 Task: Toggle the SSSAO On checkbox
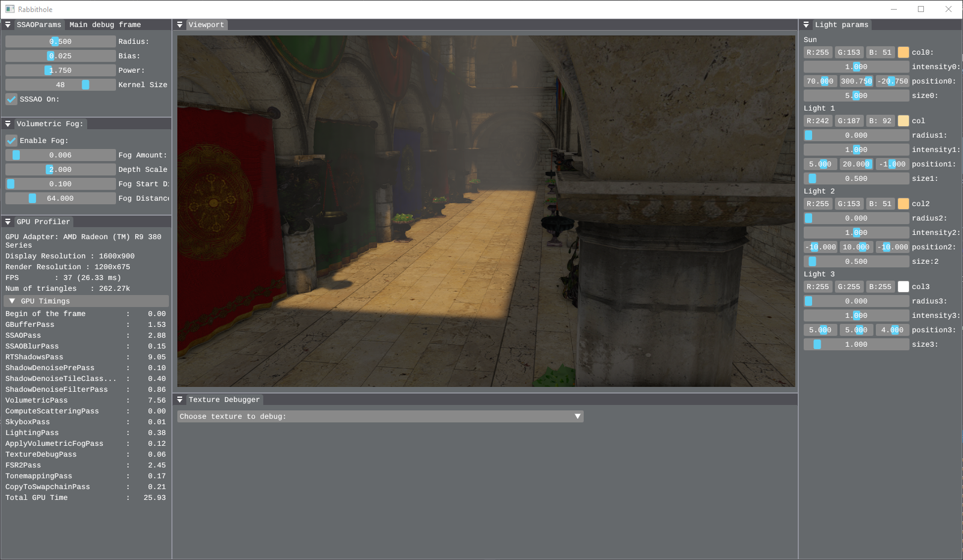11,99
